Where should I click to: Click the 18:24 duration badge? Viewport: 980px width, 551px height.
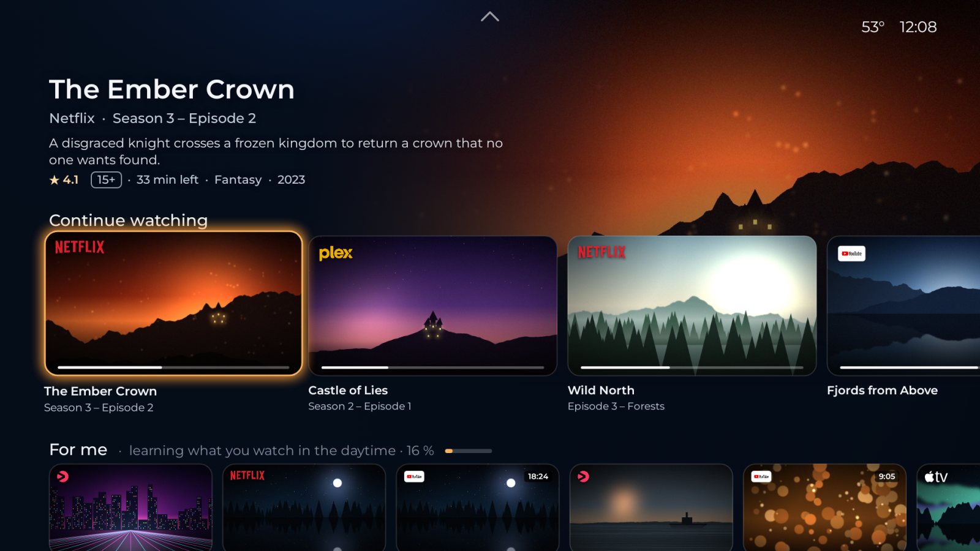coord(538,476)
